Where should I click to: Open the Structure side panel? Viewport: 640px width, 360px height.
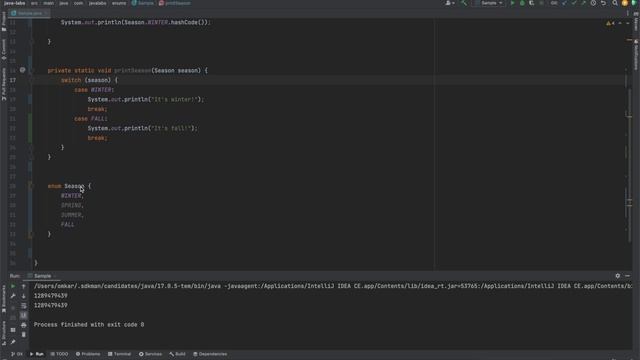pyautogui.click(x=4, y=333)
